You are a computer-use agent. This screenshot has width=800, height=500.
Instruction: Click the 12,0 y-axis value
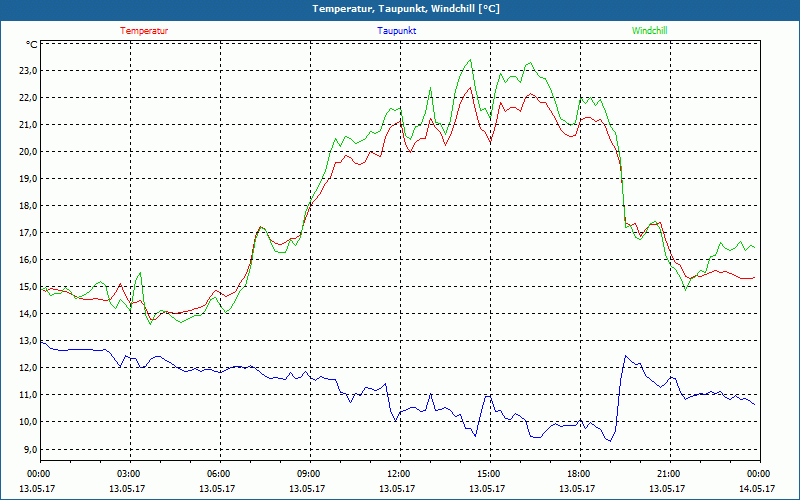28,368
